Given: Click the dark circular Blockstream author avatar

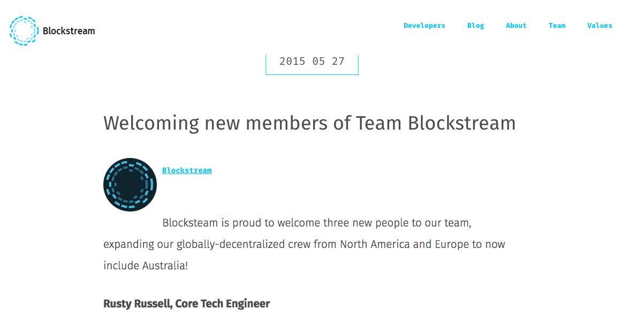Looking at the screenshot, I should [x=130, y=185].
